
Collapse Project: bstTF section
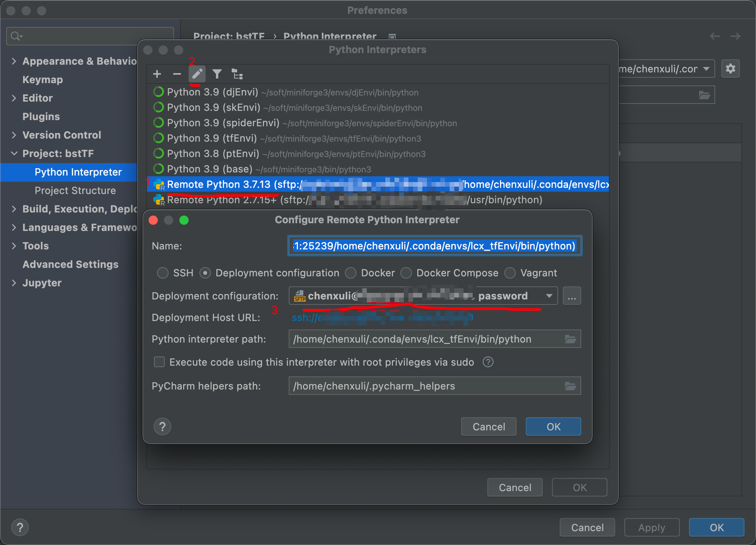point(14,154)
